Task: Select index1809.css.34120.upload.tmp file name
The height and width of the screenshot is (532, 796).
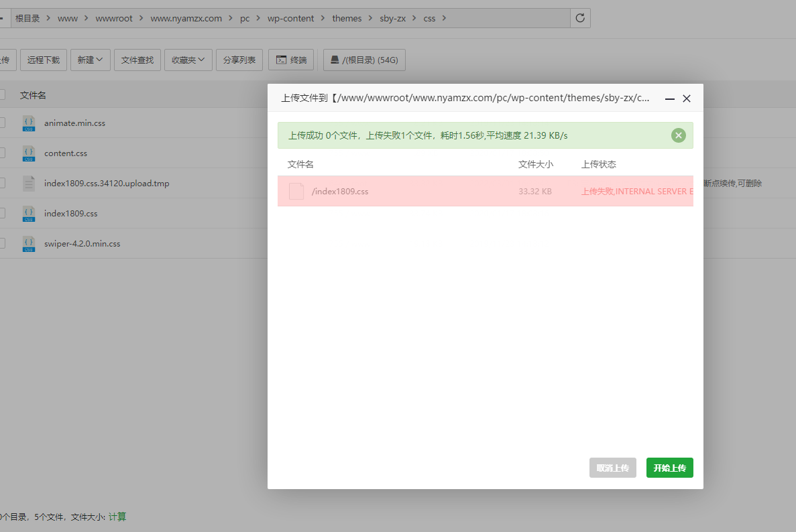Action: [107, 183]
